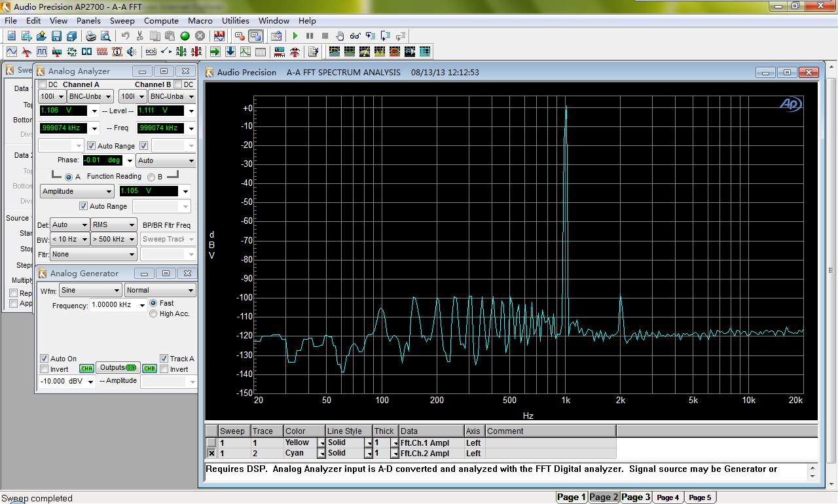Image resolution: width=838 pixels, height=504 pixels.
Task: Click the generator Frequency 1.00000 kHz field
Action: click(x=113, y=305)
